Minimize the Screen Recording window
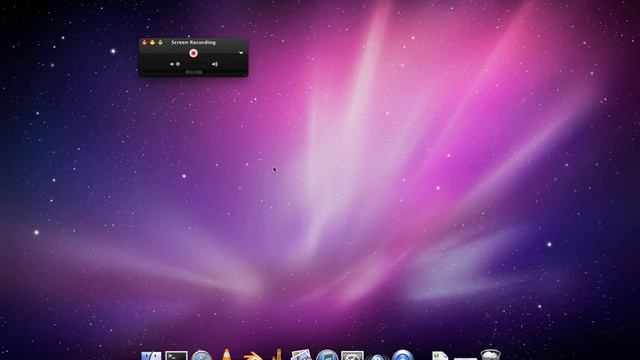640x360 pixels. click(x=152, y=42)
